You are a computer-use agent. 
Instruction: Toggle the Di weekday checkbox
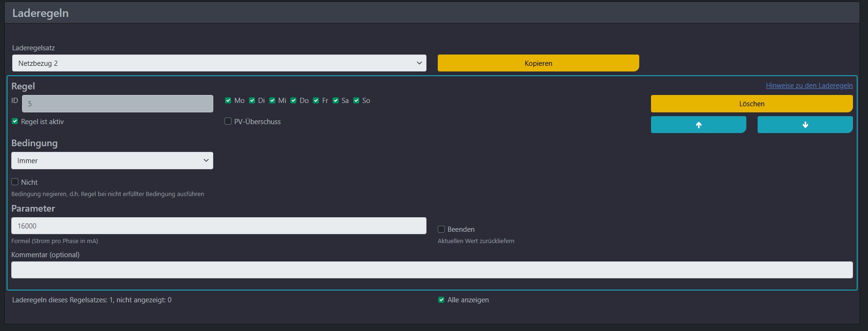click(252, 101)
